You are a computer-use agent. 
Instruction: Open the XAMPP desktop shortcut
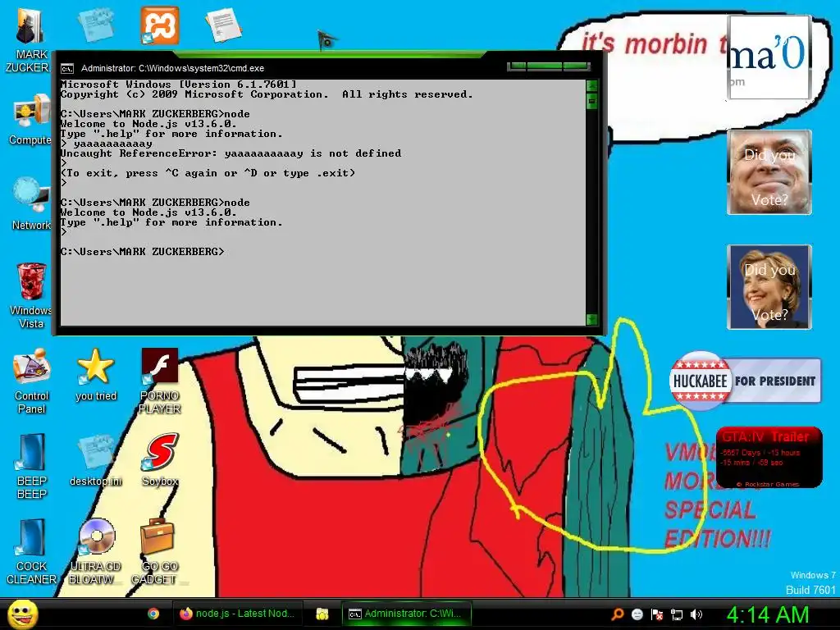[160, 25]
